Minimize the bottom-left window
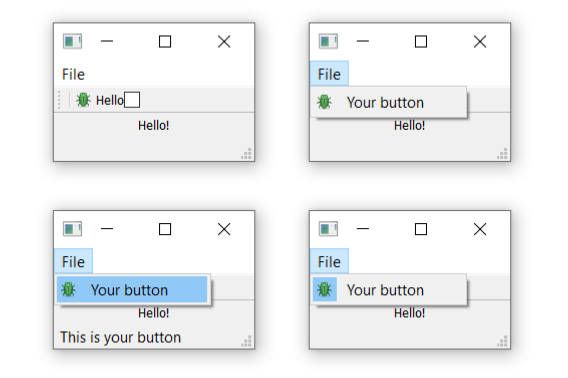The height and width of the screenshot is (378, 568). 107,229
